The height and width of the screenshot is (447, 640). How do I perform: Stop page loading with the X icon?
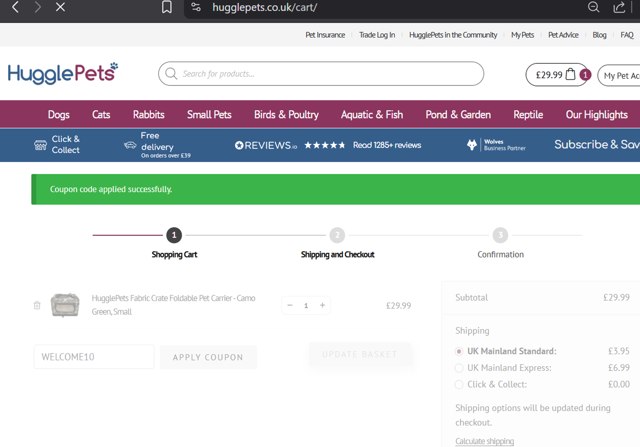click(x=60, y=7)
